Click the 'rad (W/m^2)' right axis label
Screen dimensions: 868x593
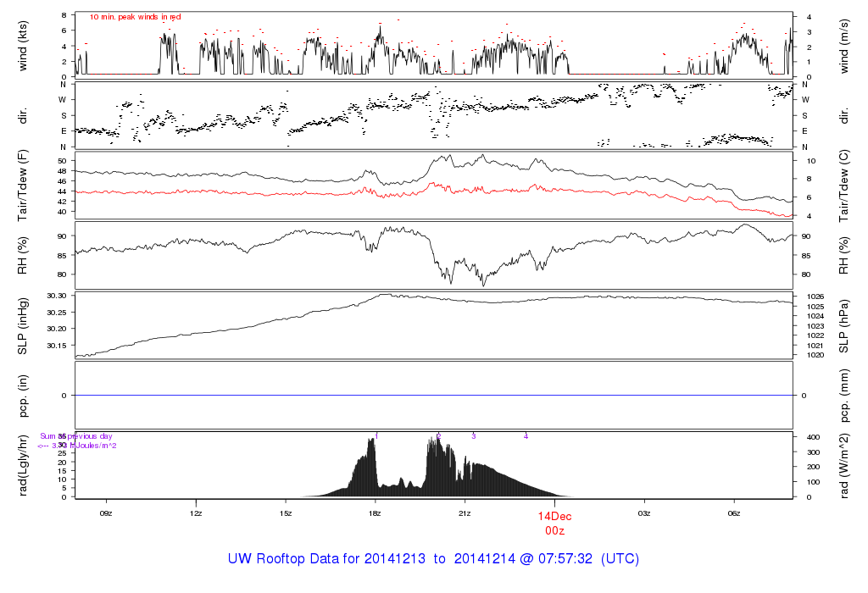tap(845, 465)
